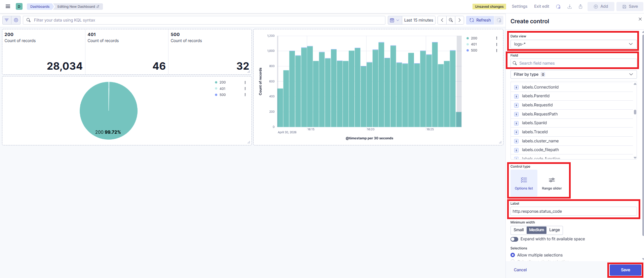Expand the Filter by type dropdown
The image size is (644, 278).
(x=573, y=74)
